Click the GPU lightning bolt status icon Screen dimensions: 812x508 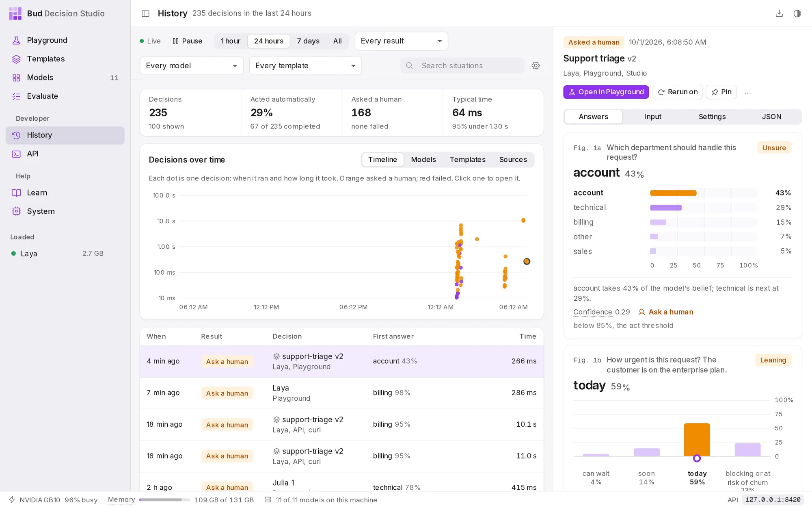12,500
